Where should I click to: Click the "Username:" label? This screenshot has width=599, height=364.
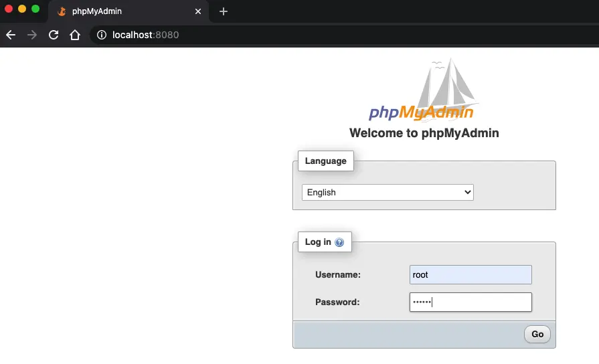(x=338, y=274)
